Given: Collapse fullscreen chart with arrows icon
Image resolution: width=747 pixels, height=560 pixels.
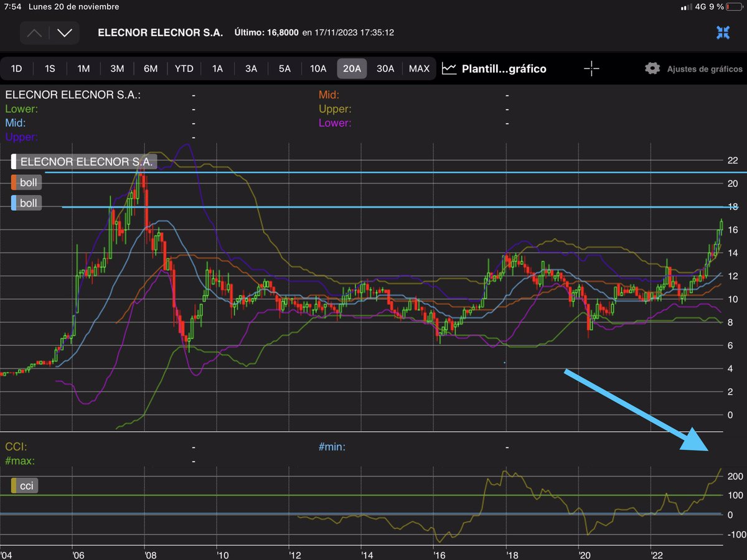Looking at the screenshot, I should (723, 33).
